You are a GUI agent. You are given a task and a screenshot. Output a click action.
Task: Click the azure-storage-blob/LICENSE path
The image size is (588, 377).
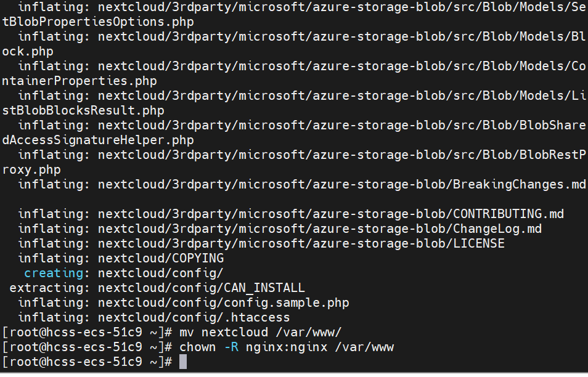point(301,243)
